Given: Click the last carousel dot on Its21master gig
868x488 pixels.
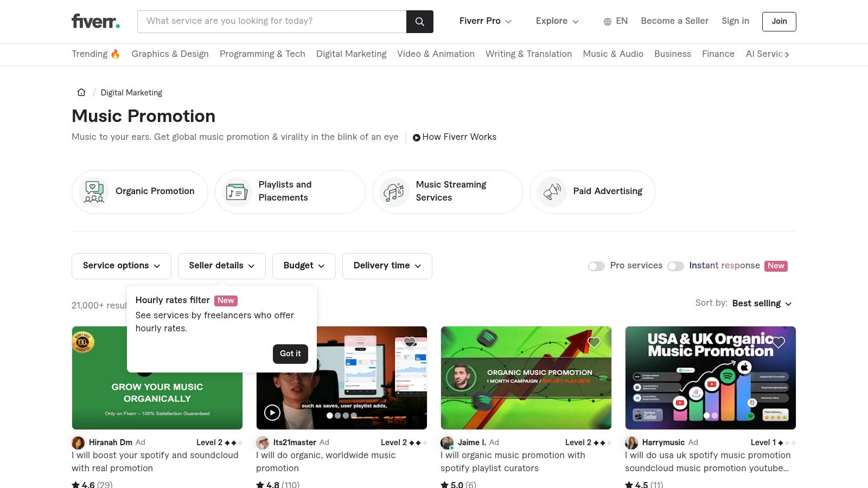Looking at the screenshot, I should coord(354,415).
